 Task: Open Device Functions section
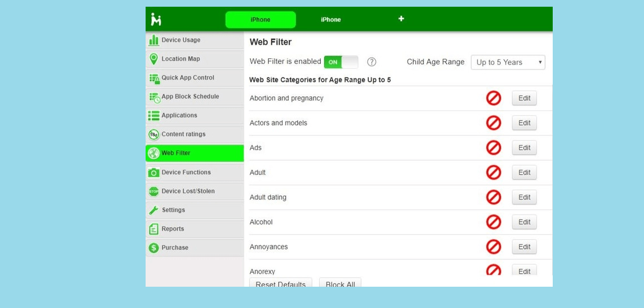[x=195, y=172]
